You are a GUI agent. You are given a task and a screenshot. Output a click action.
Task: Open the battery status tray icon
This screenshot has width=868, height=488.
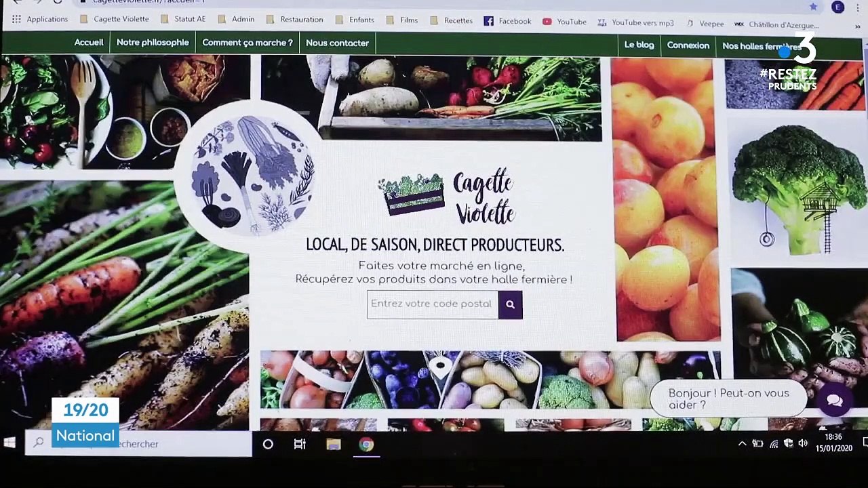757,444
